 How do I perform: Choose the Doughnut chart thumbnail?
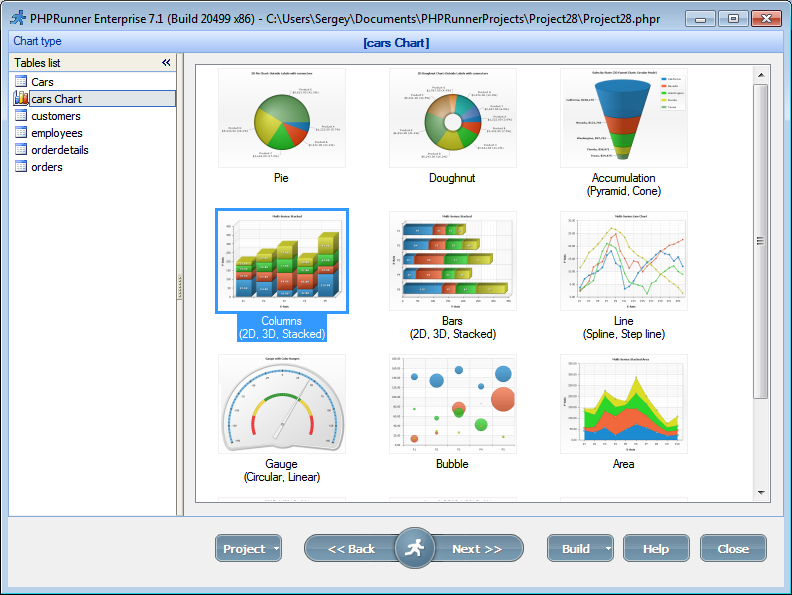click(453, 118)
